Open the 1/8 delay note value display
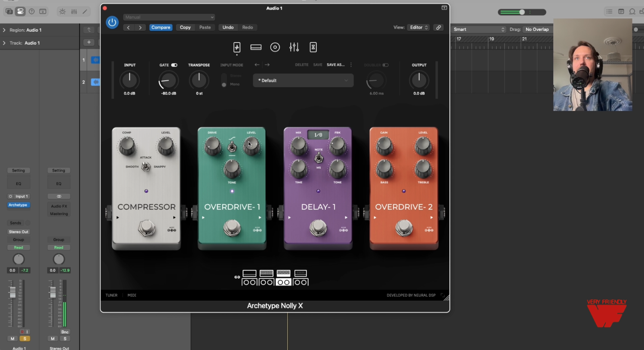644x350 pixels. coord(318,135)
